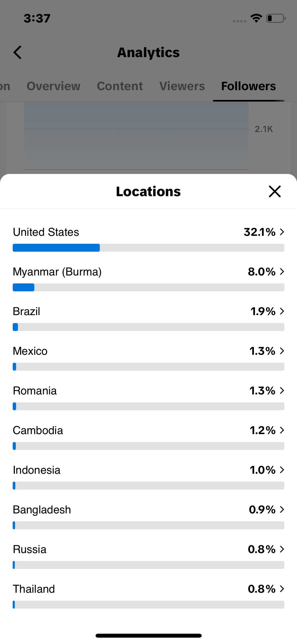
Task: Switch to the Content tab
Action: [x=120, y=86]
